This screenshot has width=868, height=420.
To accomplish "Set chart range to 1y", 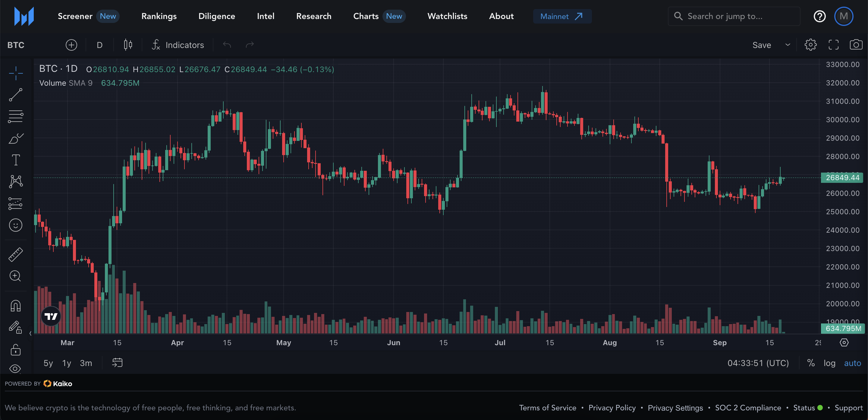I will 66,363.
